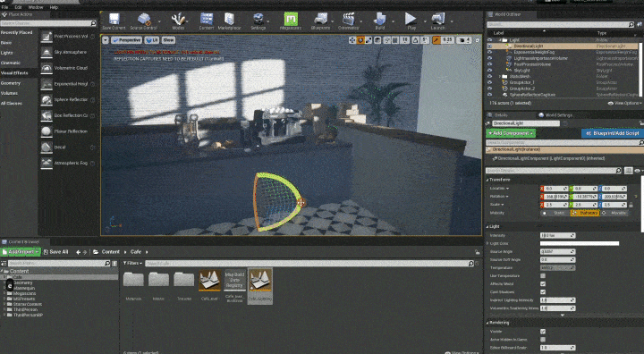Open the Edit menu

(19, 7)
